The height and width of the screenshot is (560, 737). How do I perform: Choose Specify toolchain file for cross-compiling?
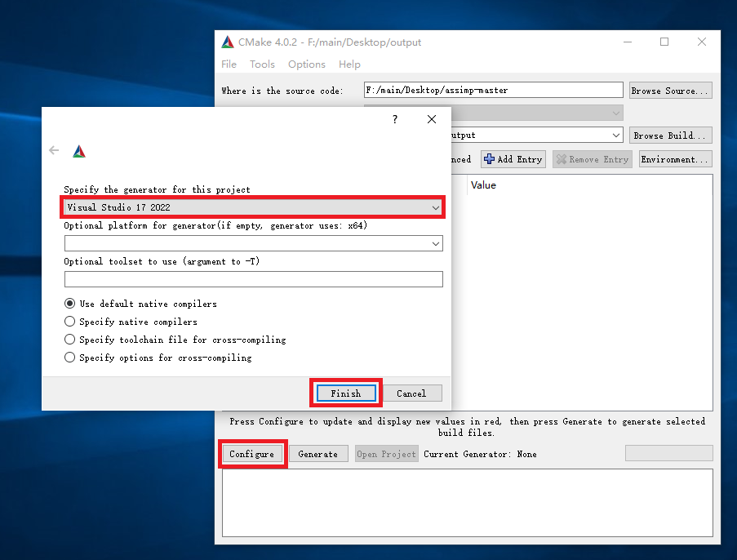(69, 340)
